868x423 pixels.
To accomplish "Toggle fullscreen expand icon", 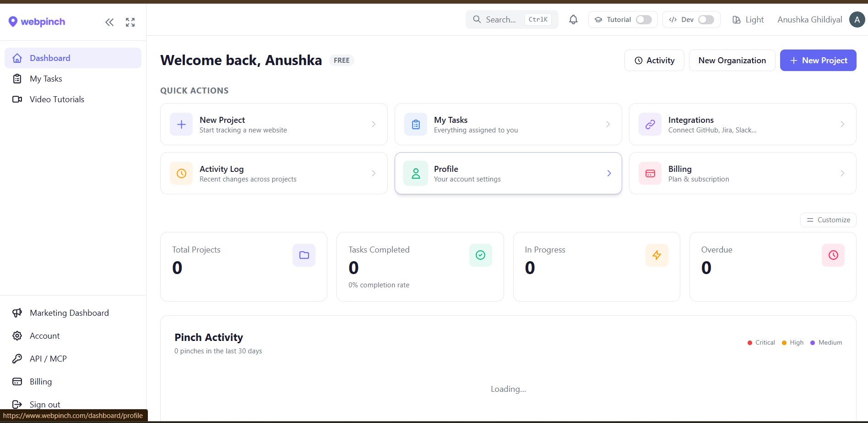I will coord(130,22).
